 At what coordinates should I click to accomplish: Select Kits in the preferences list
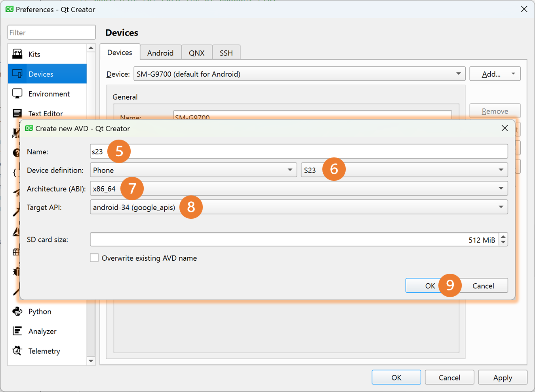47,54
